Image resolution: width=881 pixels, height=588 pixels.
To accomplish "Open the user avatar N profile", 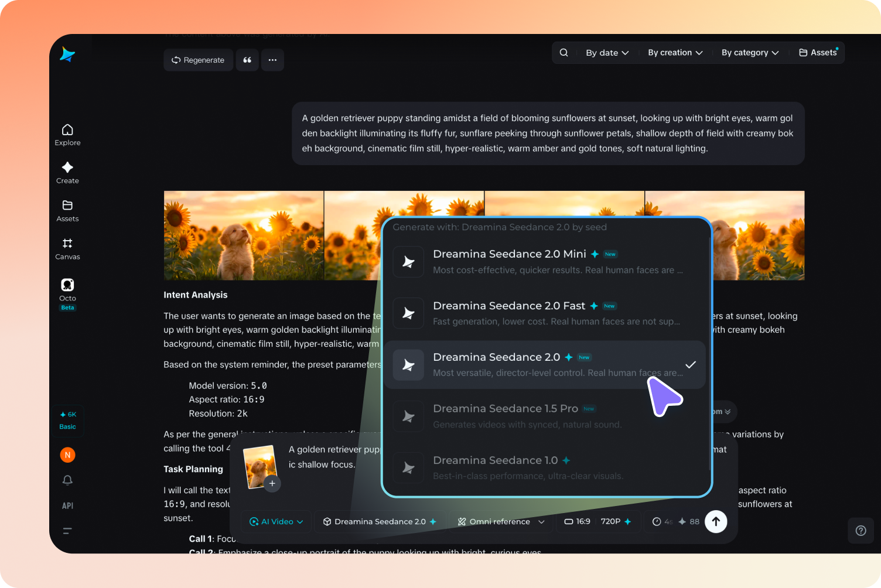I will click(67, 454).
